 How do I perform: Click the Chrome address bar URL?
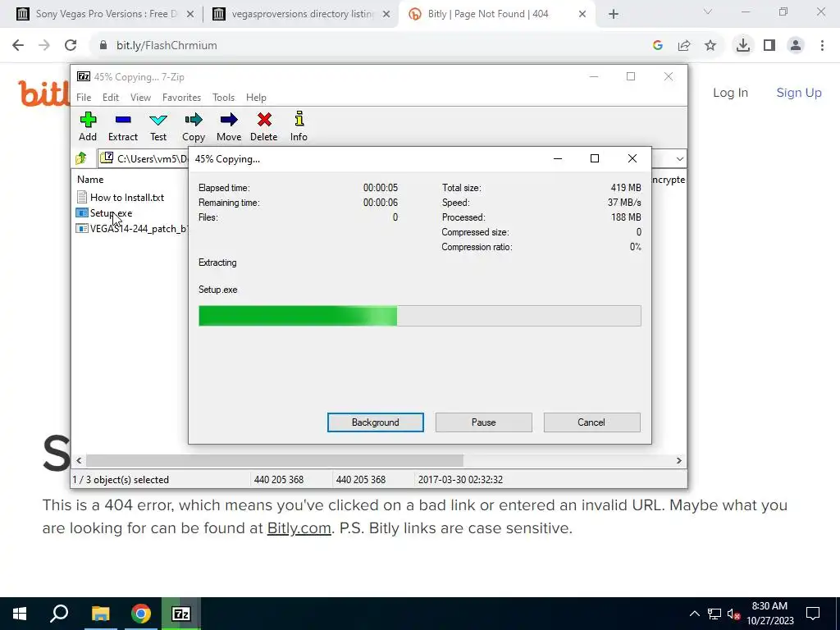click(167, 46)
